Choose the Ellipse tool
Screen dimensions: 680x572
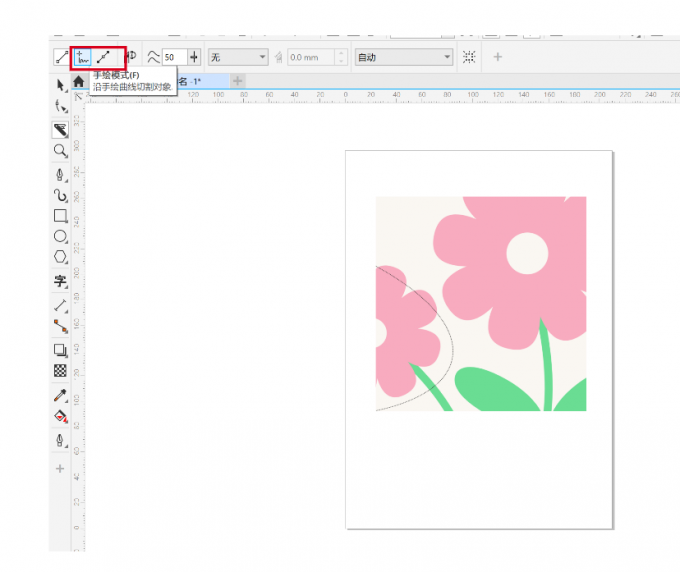[x=61, y=238]
